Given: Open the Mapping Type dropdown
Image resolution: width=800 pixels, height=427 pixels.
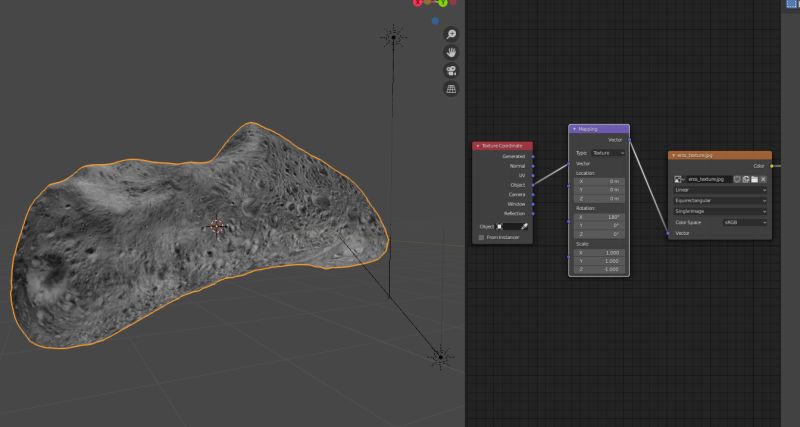Looking at the screenshot, I should [608, 153].
